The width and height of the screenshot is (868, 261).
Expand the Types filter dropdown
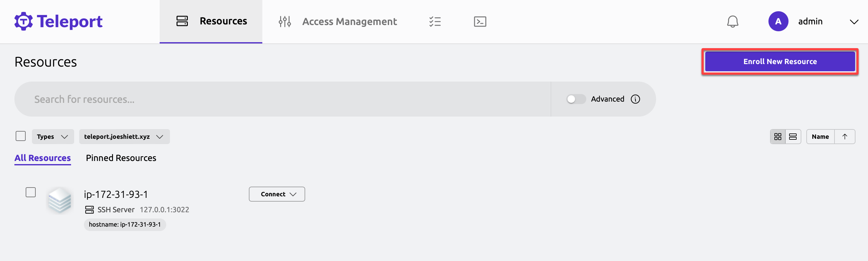[53, 137]
